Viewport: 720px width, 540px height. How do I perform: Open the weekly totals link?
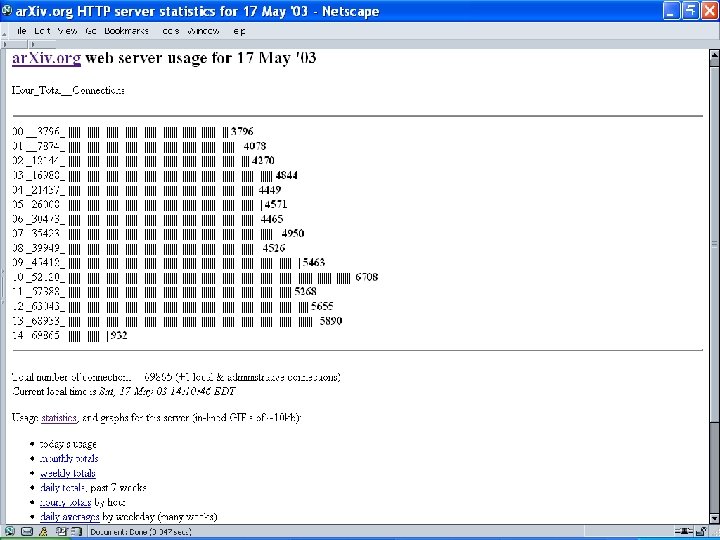tap(68, 473)
